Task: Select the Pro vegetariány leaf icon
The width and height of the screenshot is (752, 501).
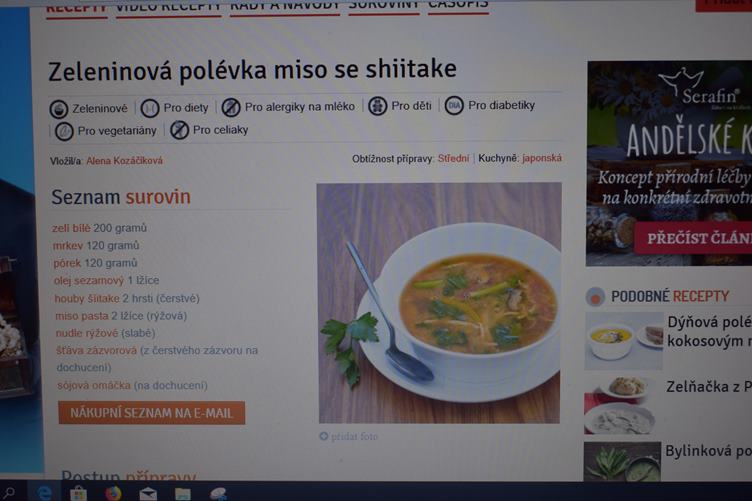Action: pyautogui.click(x=64, y=131)
